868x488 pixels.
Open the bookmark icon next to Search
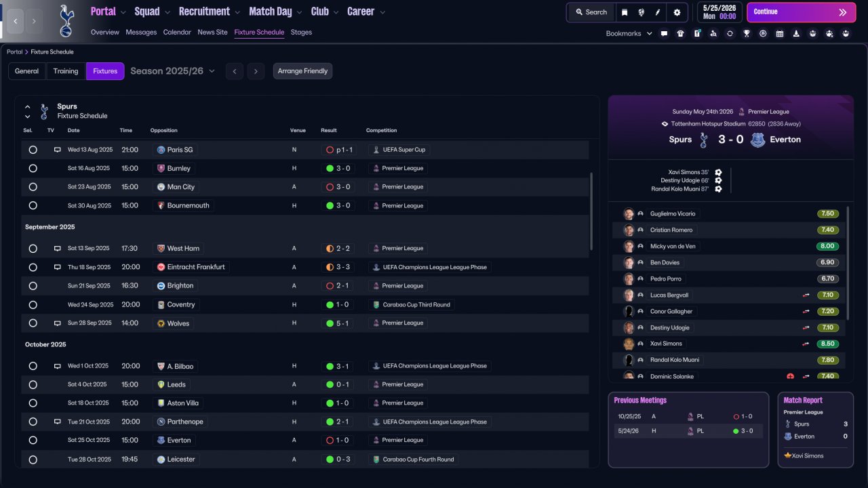coord(625,12)
